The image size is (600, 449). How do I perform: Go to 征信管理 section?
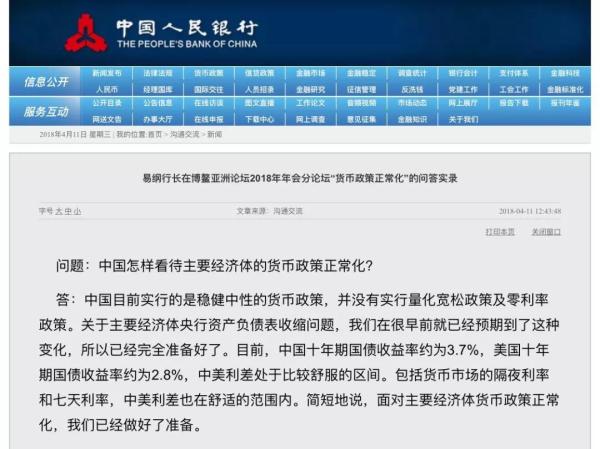[361, 90]
